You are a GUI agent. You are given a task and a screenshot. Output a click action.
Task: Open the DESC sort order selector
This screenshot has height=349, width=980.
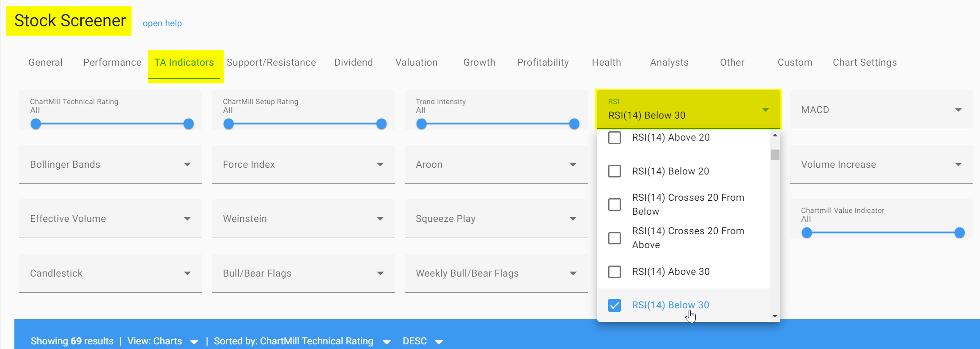pos(423,341)
